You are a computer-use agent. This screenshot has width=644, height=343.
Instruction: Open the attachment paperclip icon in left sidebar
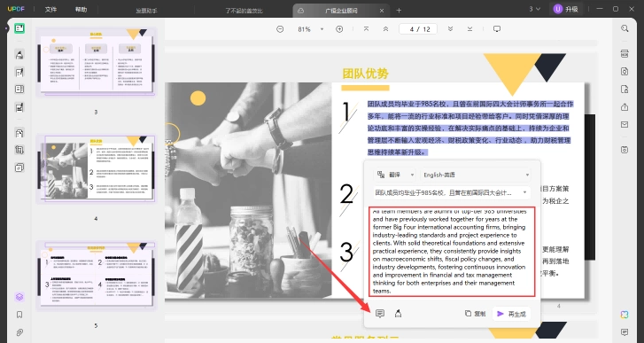pos(19,331)
